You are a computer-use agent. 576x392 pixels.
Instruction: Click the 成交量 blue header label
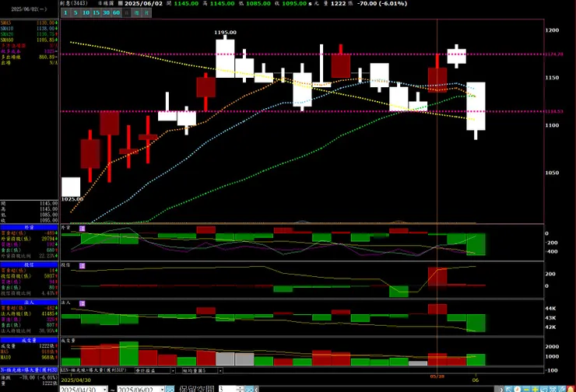coord(29,340)
